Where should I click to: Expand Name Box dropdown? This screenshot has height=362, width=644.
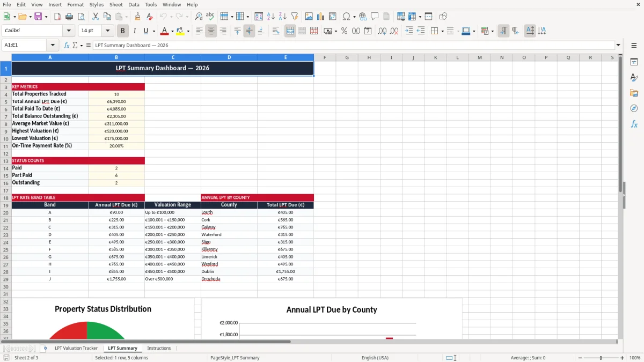pos(53,45)
